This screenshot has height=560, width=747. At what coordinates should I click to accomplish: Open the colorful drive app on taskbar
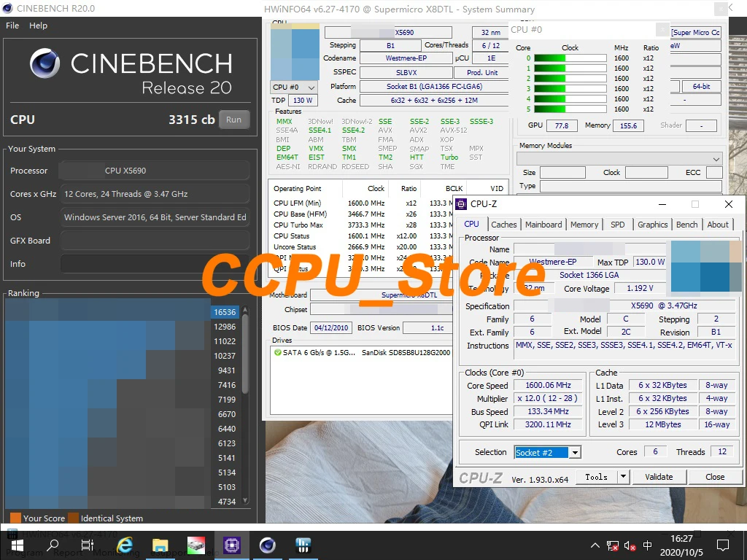point(196,545)
